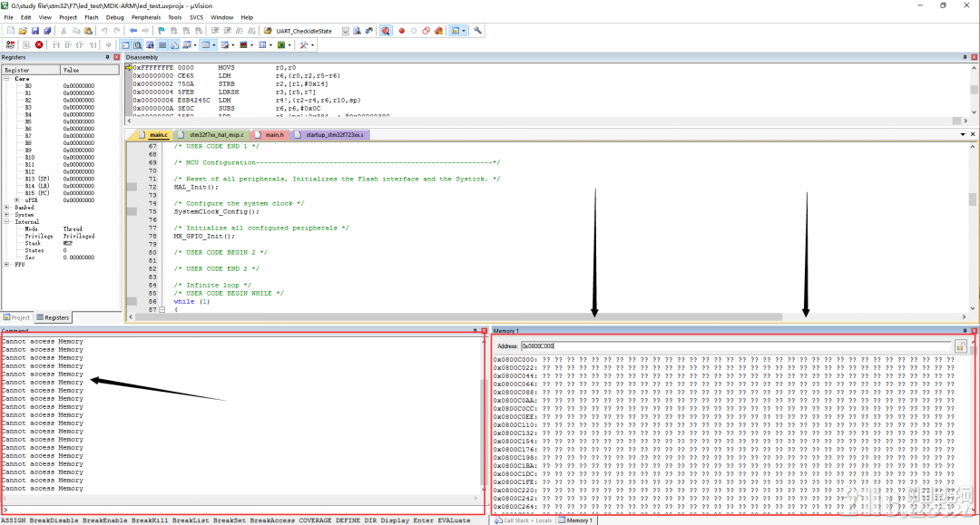Click the Command window input prompt line
The image size is (980, 525).
242,510
